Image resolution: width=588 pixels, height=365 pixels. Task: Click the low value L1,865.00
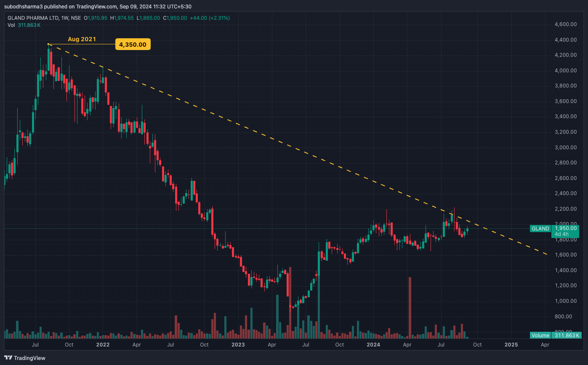click(x=149, y=18)
